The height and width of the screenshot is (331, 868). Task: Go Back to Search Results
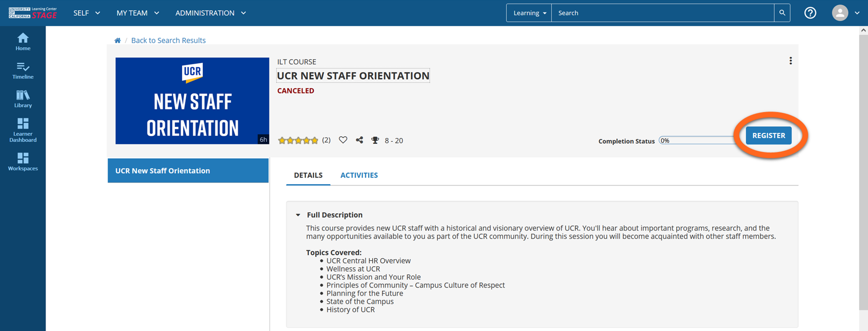[x=168, y=41]
